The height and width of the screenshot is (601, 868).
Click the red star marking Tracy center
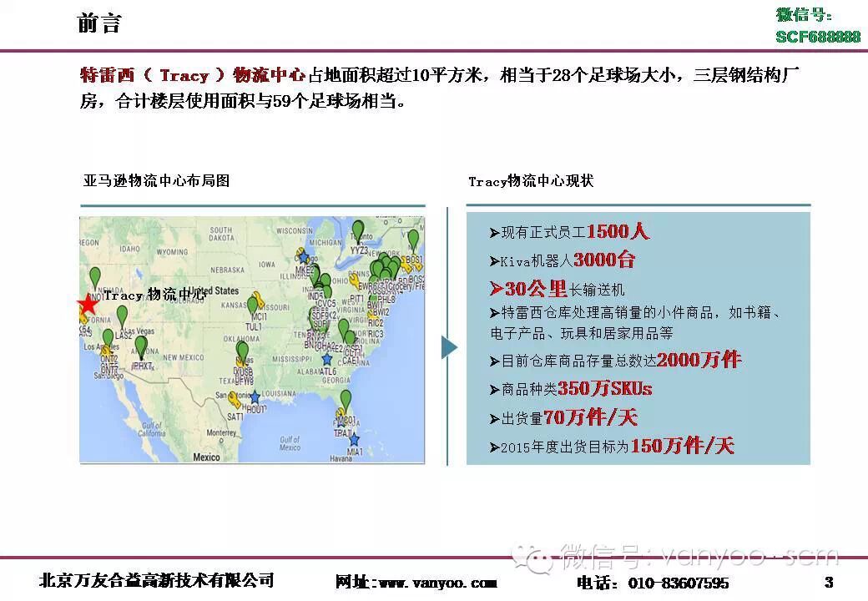[x=88, y=305]
